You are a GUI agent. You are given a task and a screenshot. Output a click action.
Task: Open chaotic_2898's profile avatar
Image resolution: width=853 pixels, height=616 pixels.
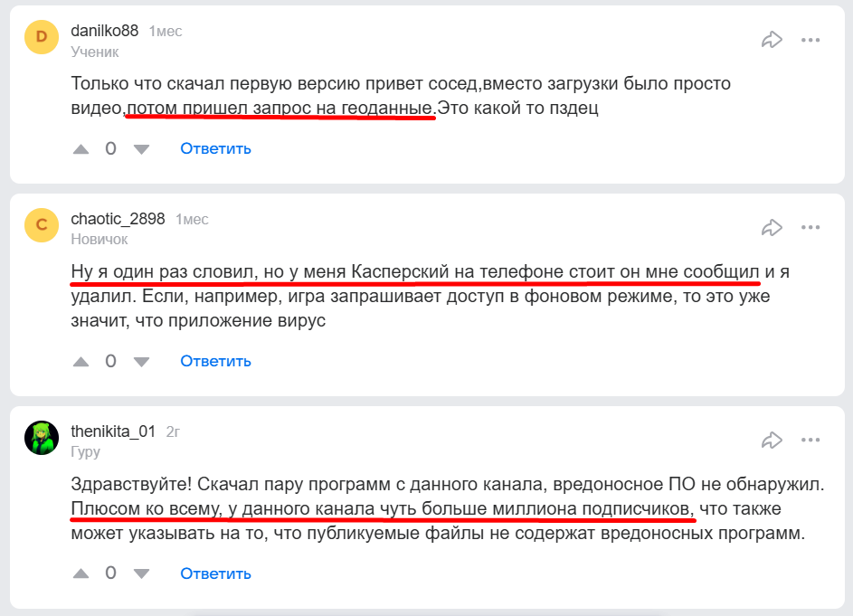[42, 224]
